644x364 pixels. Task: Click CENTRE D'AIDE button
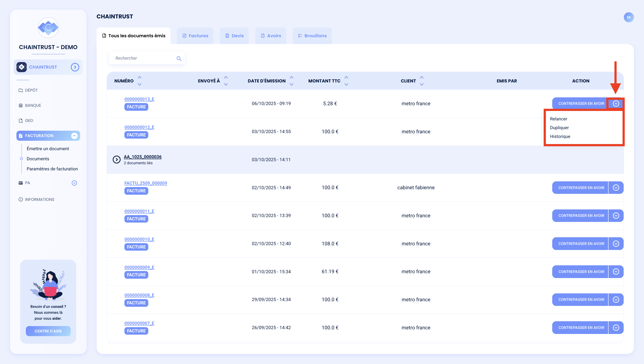click(48, 331)
